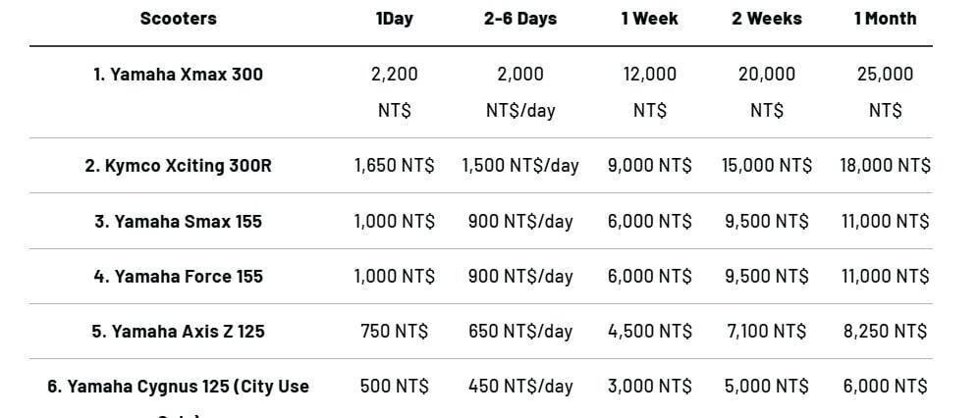This screenshot has height=418, width=980.
Task: Click the 12,000 NT$ weekly Xmax price
Action: pos(649,91)
